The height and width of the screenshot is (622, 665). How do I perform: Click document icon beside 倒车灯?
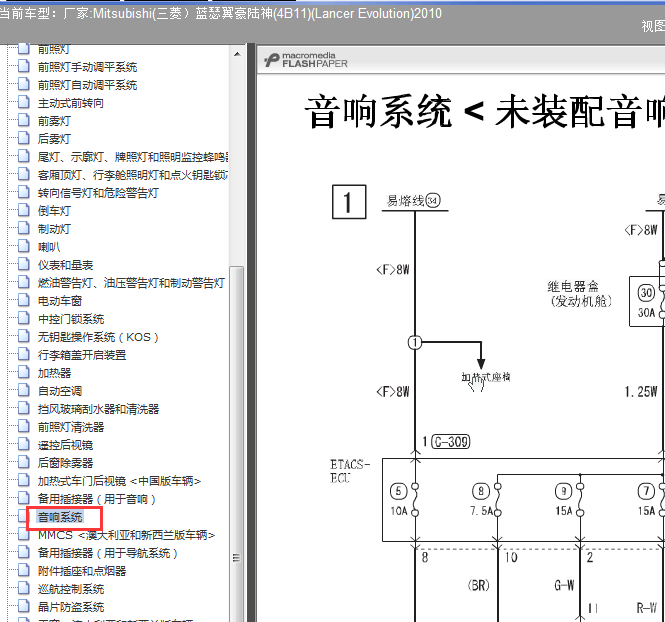coord(24,210)
